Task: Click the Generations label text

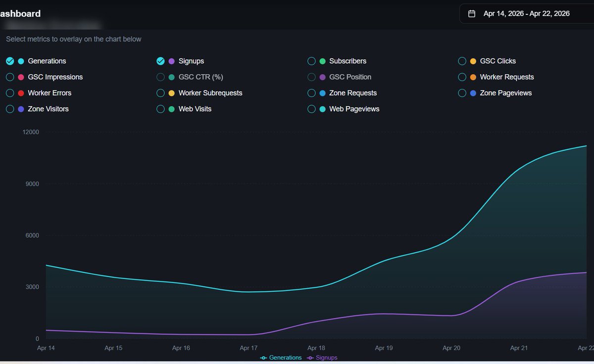Action: (x=47, y=61)
